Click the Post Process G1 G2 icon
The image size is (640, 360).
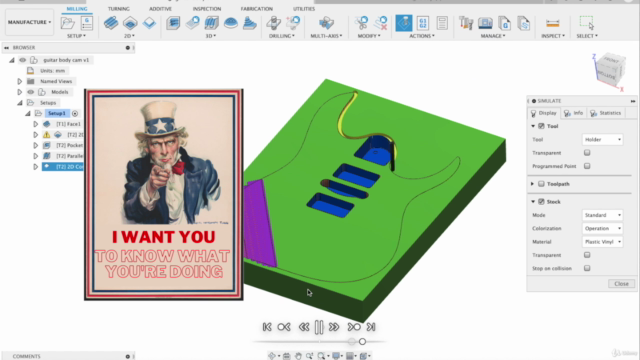[423, 23]
